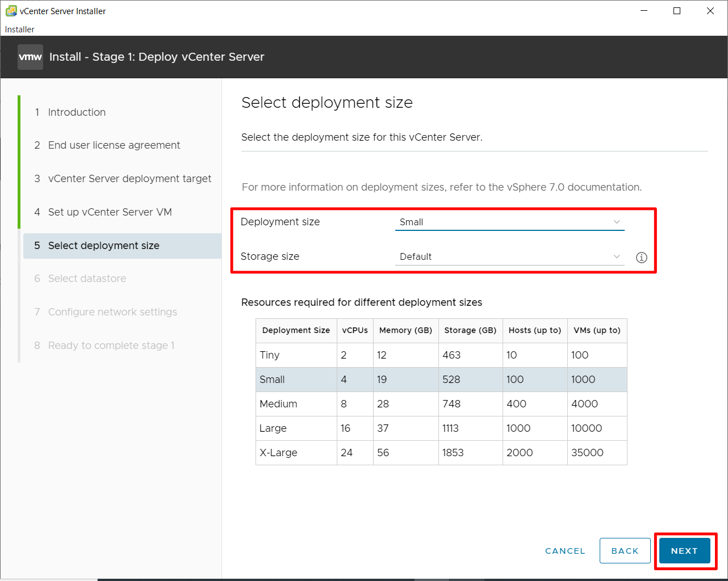Click the storage size info icon
The image size is (728, 581).
[641, 257]
